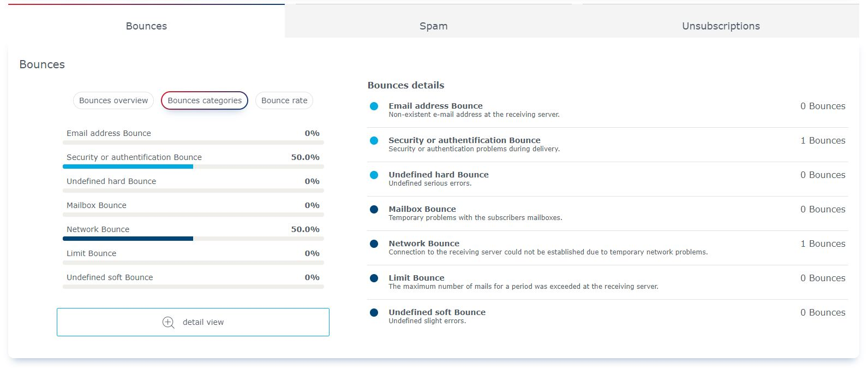Click the dark blue dot beside Mailbox Bounce

point(374,210)
